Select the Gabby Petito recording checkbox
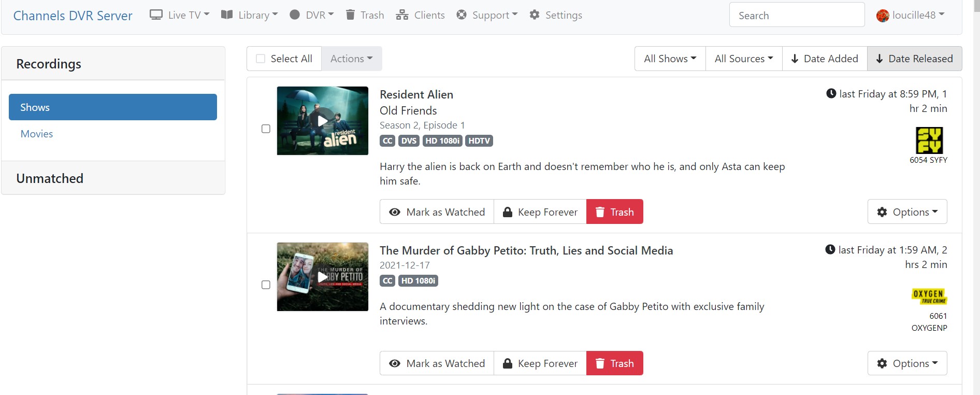This screenshot has height=395, width=980. point(266,285)
